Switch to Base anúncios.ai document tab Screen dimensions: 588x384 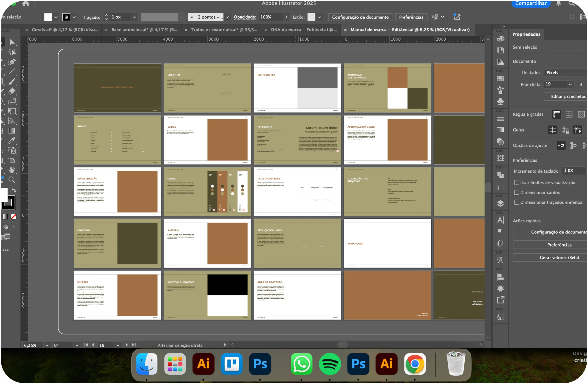144,30
